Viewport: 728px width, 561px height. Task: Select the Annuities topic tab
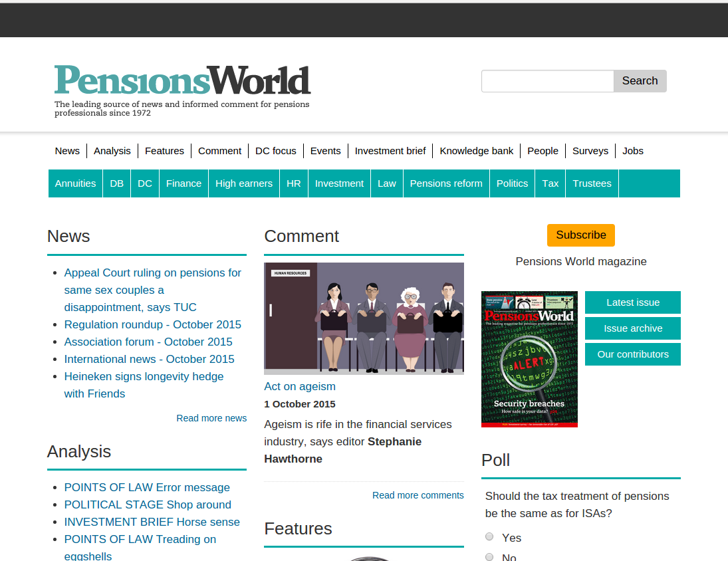tap(75, 183)
